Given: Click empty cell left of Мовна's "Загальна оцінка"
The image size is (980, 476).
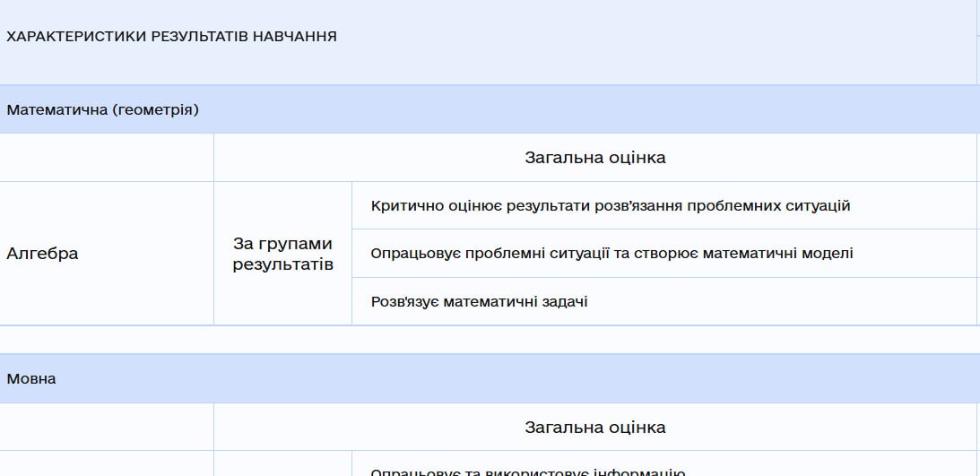Looking at the screenshot, I should coord(107,428).
